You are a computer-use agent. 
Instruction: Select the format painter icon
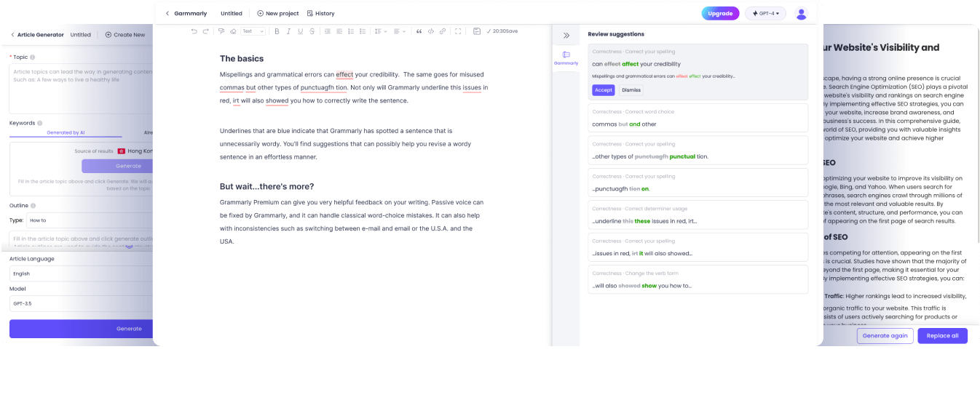[221, 31]
